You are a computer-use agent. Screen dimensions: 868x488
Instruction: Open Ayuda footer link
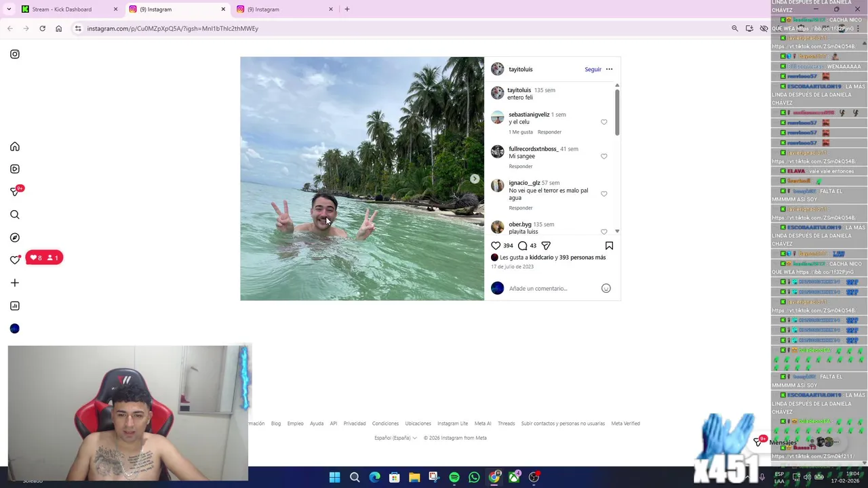point(317,424)
